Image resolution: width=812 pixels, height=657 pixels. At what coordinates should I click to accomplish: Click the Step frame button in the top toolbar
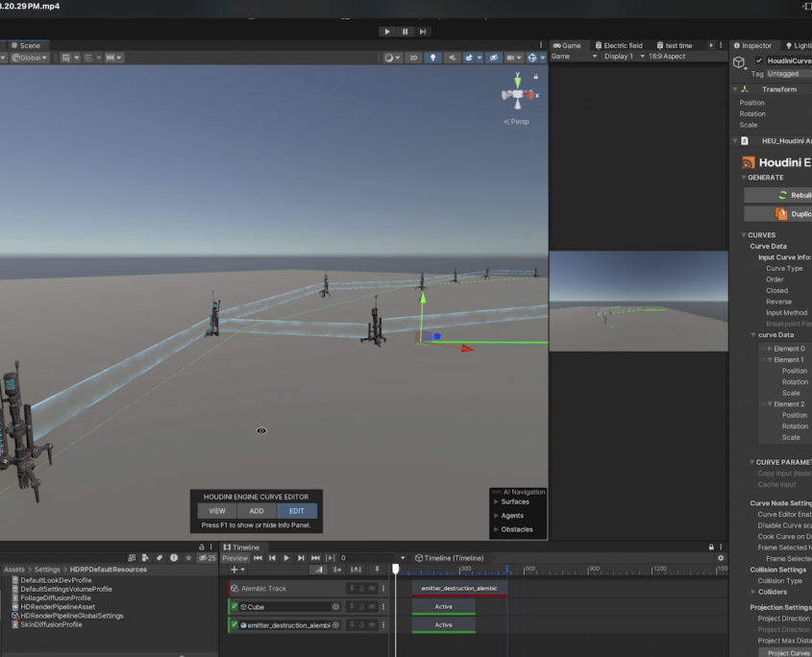[423, 32]
